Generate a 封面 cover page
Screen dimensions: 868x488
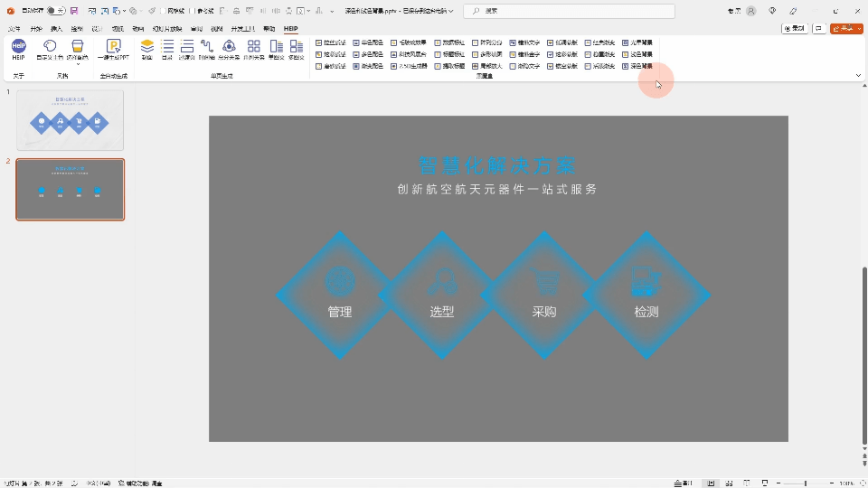point(146,49)
